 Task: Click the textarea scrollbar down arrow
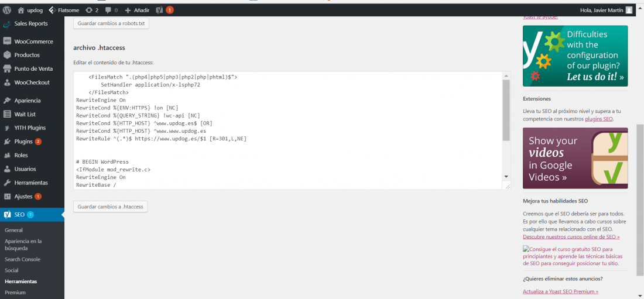click(506, 176)
